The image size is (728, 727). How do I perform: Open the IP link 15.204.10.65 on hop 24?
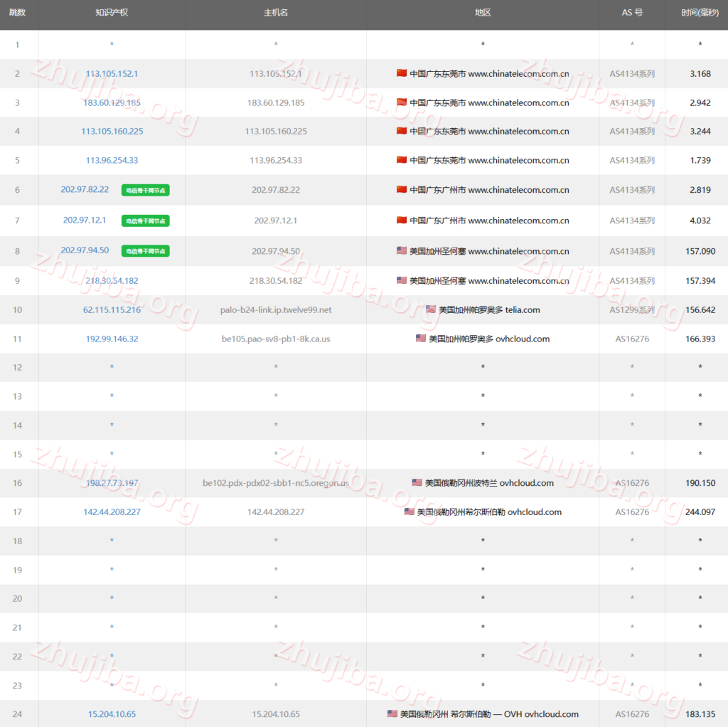112,714
